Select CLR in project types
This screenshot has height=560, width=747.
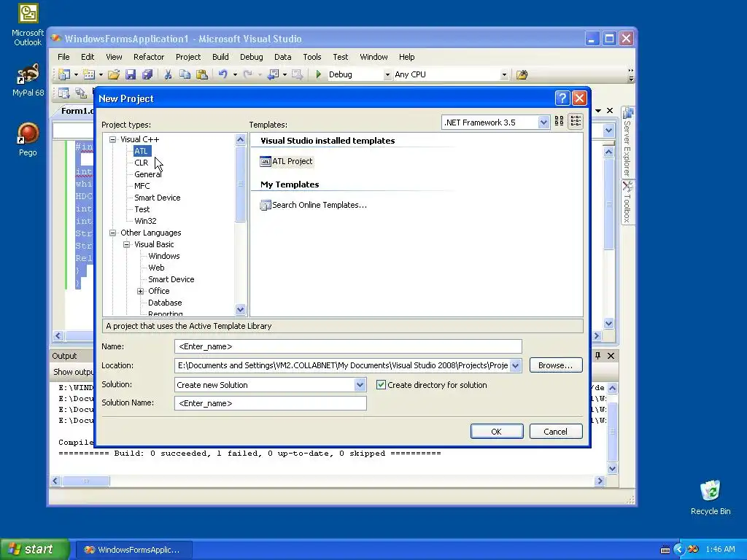[x=141, y=163]
